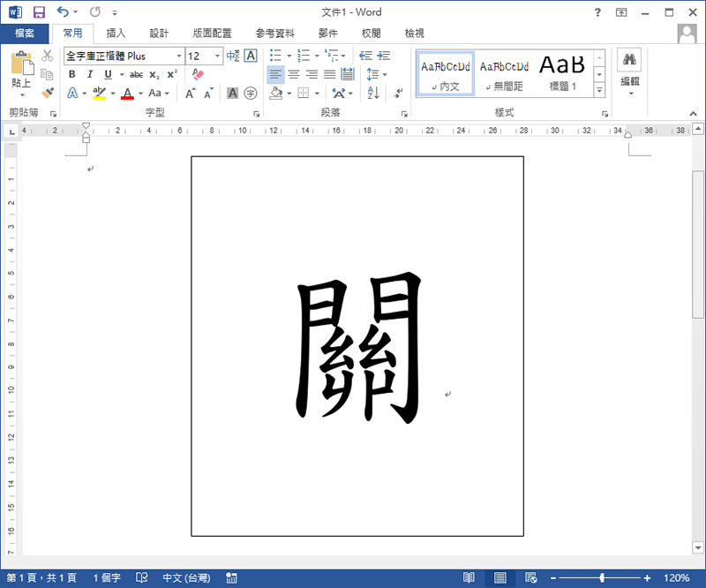706x588 pixels.
Task: Toggle show paragraph marks button
Action: (399, 93)
